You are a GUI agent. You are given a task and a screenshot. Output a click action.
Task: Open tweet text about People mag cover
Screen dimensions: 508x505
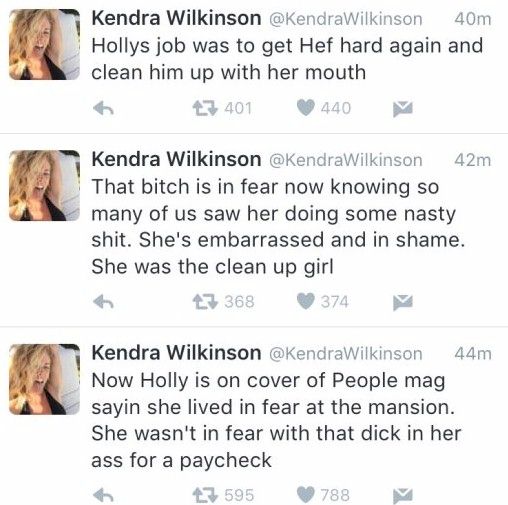pyautogui.click(x=276, y=420)
